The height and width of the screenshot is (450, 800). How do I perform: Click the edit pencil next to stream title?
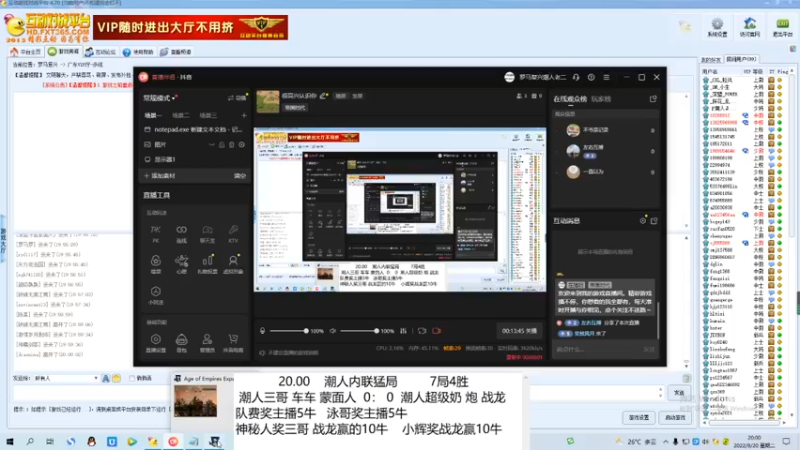[323, 96]
